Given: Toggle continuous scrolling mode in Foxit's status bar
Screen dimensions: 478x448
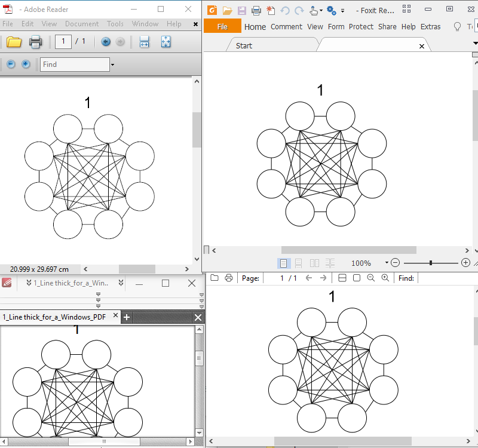Looking at the screenshot, I should pyautogui.click(x=298, y=263).
